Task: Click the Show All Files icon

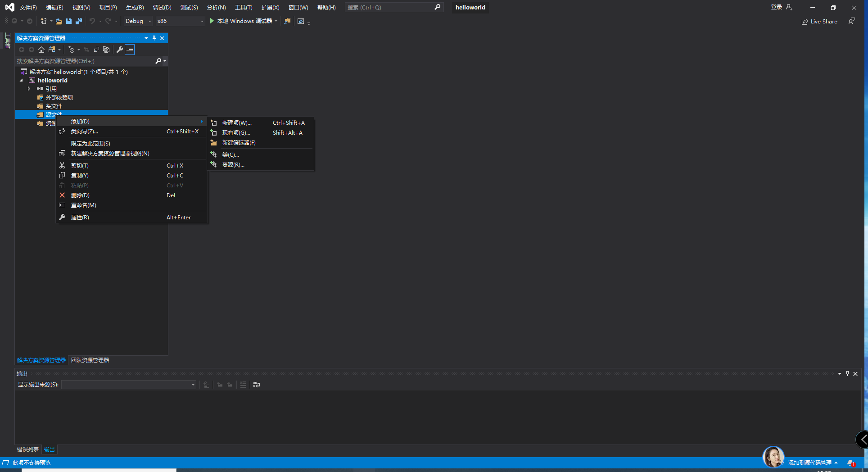Action: [106, 50]
